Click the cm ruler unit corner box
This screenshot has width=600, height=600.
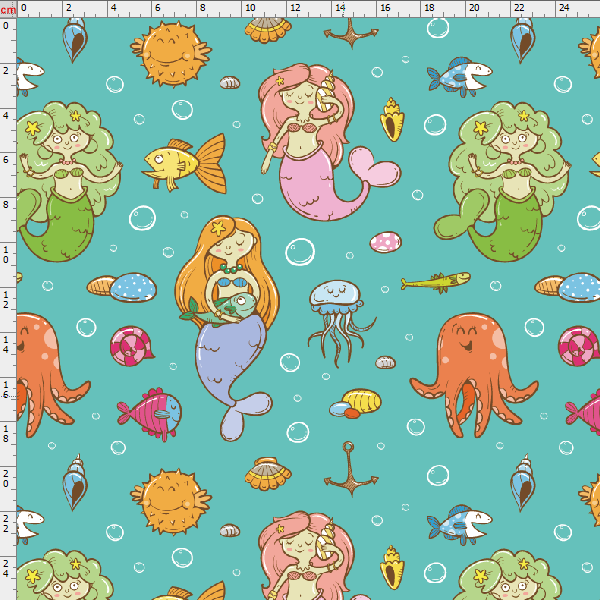coord(8,9)
